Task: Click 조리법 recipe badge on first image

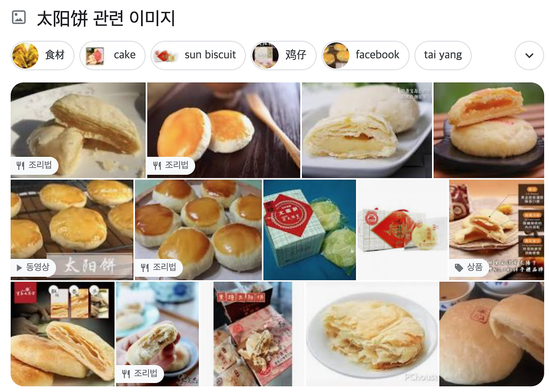Action: pos(34,166)
